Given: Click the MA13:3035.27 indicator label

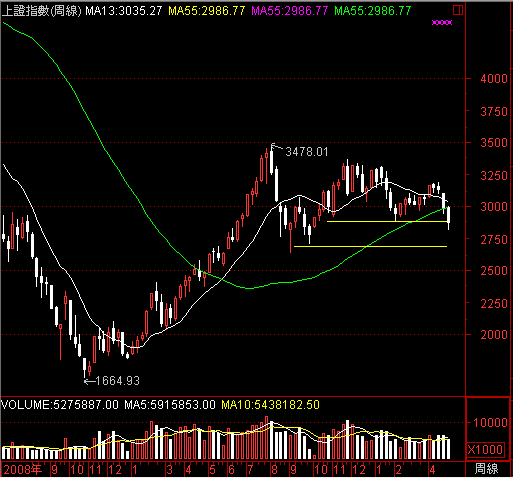Looking at the screenshot, I should point(124,11).
